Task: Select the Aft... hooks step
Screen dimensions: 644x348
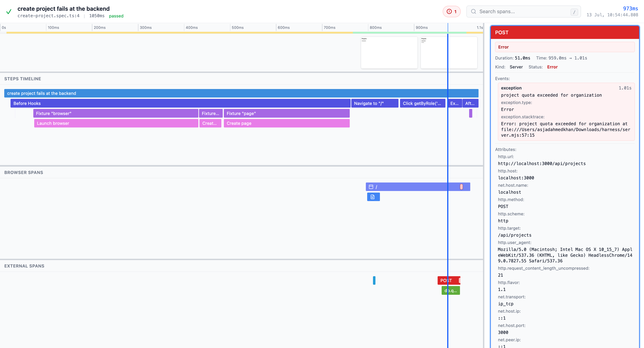Action: pyautogui.click(x=470, y=103)
